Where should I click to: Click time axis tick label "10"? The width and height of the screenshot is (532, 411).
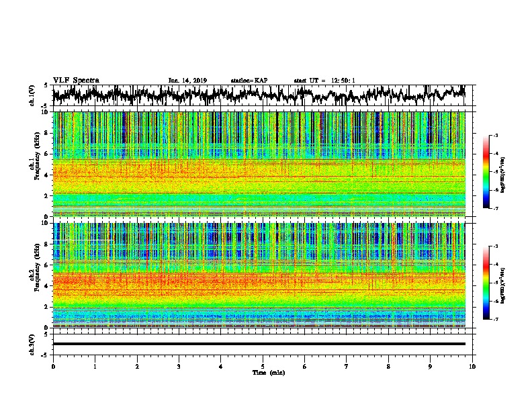point(472,367)
